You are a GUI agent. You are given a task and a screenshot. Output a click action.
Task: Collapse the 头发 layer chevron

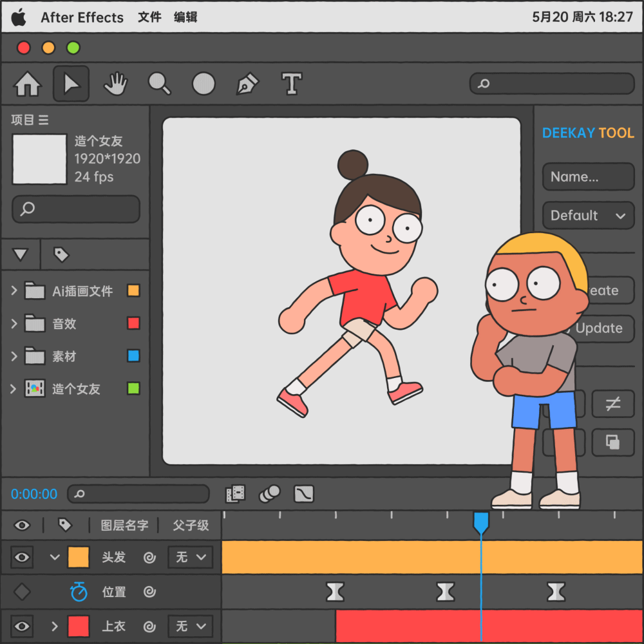(x=55, y=557)
